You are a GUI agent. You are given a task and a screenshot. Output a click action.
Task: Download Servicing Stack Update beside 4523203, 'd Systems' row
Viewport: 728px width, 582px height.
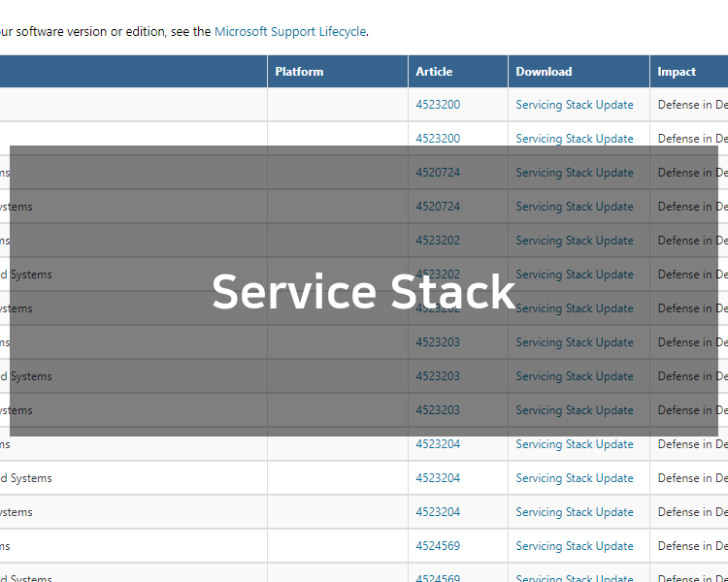click(x=575, y=376)
